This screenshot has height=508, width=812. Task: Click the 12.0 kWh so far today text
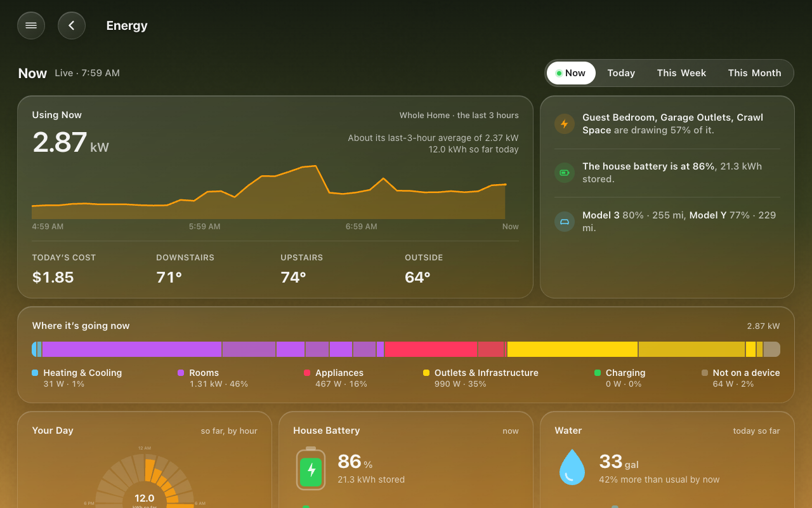[474, 150]
